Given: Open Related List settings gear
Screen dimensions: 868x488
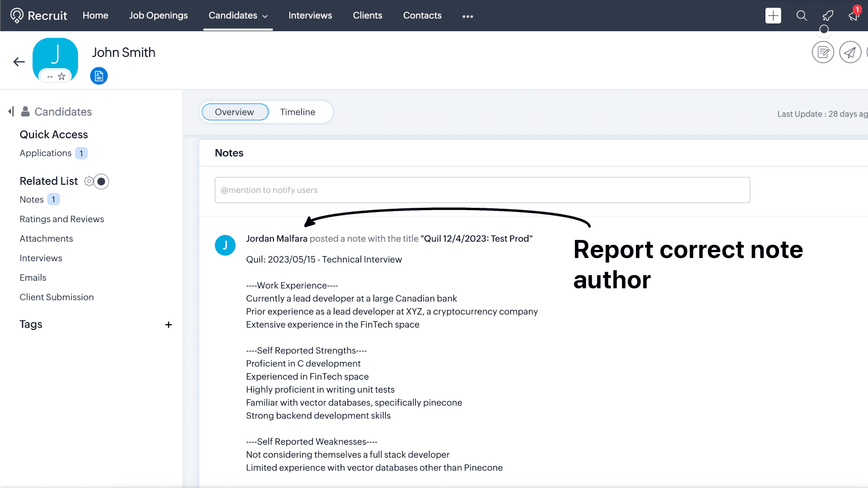Looking at the screenshot, I should pyautogui.click(x=89, y=181).
